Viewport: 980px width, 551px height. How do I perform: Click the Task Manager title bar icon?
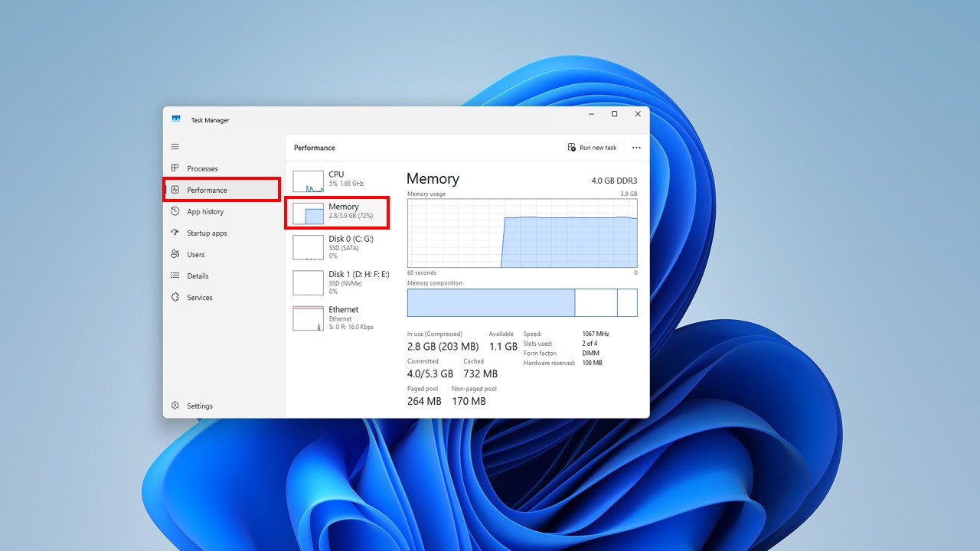(x=176, y=119)
